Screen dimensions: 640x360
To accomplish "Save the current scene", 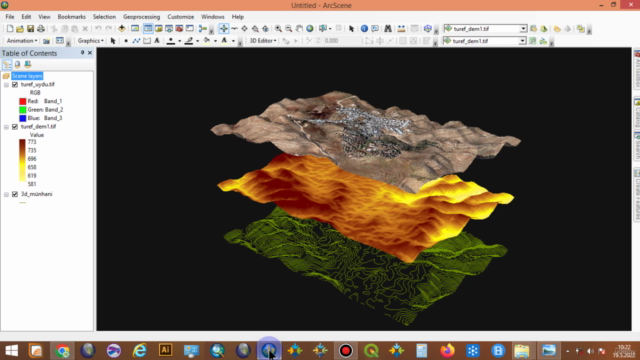I will pyautogui.click(x=31, y=29).
